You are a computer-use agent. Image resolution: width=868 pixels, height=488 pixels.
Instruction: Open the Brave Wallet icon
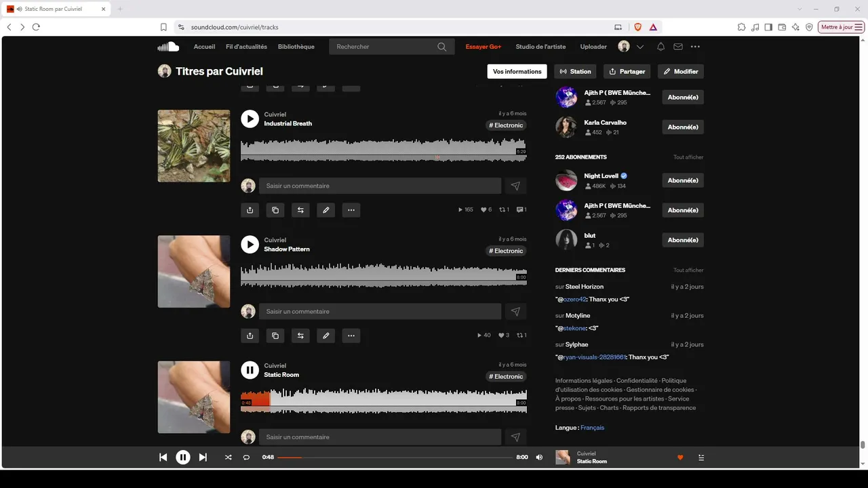pyautogui.click(x=782, y=27)
